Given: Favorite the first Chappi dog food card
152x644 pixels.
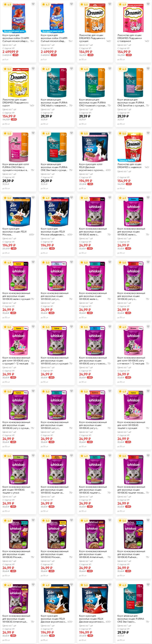Looking at the screenshot, I should [x=33, y=4].
